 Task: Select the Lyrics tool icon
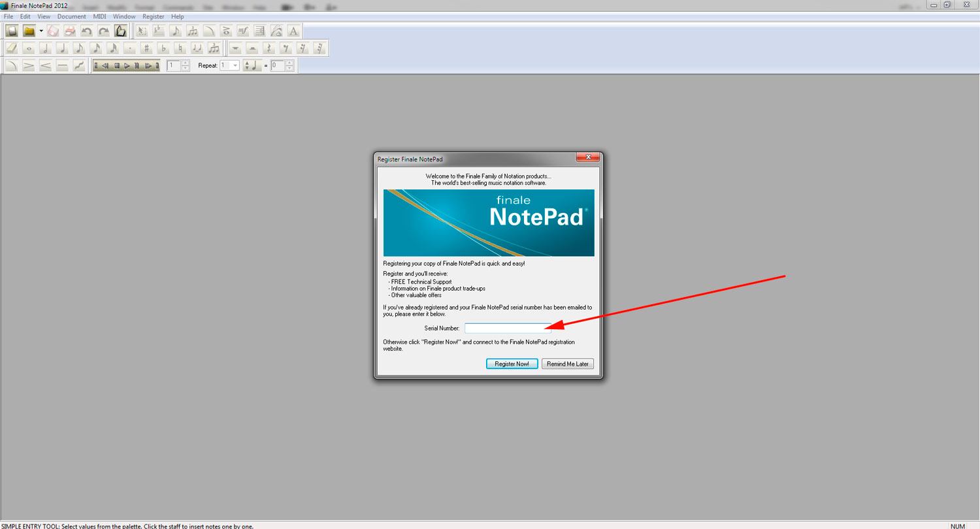pos(277,31)
